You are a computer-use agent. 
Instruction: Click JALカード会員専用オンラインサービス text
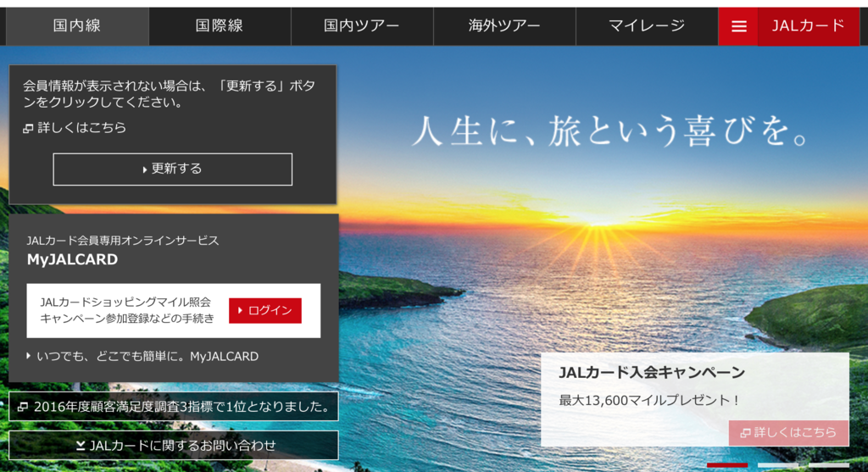pos(123,241)
